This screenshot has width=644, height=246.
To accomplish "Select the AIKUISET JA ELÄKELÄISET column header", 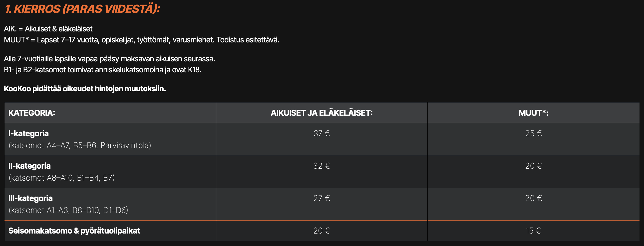I will click(322, 113).
